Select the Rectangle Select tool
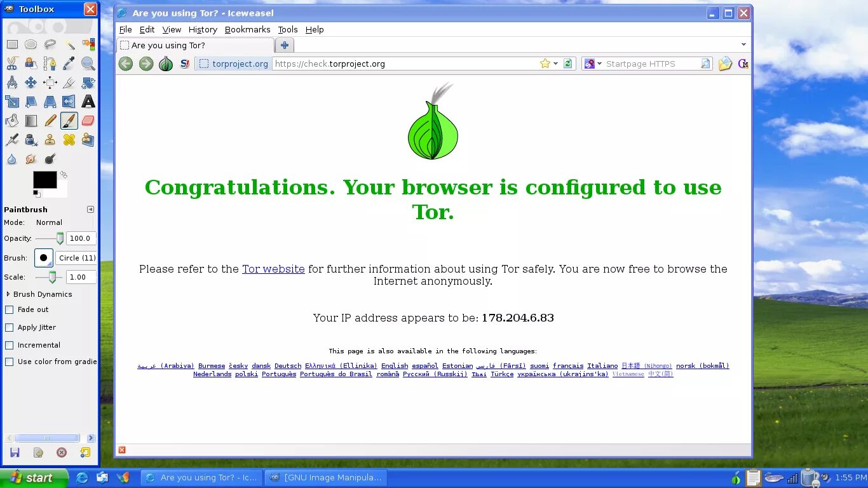 12,44
